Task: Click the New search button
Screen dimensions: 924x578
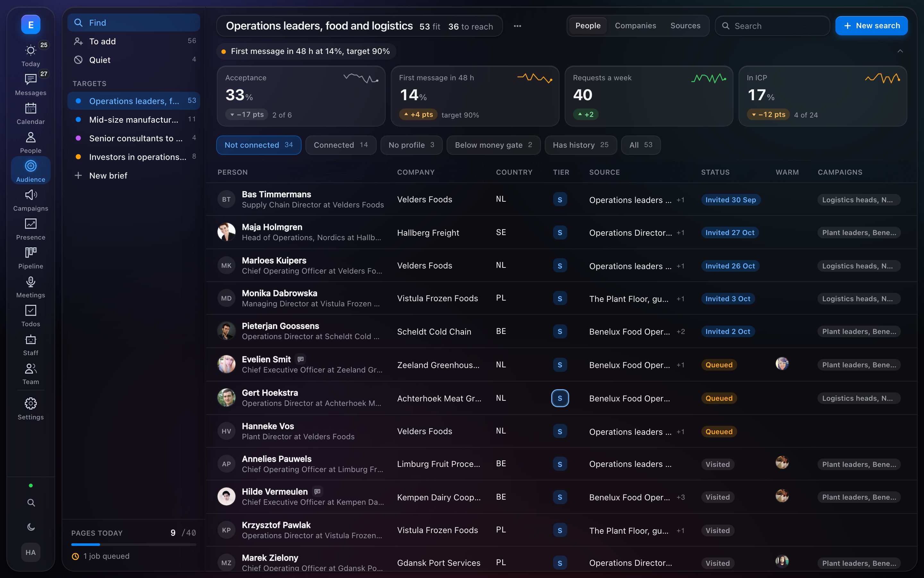Action: click(871, 26)
